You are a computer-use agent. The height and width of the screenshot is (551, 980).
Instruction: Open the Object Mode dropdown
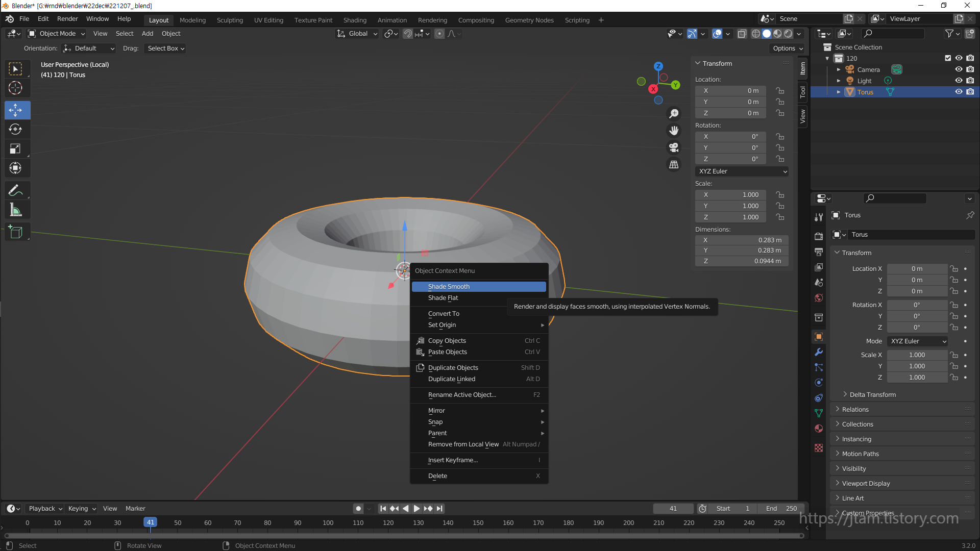tap(57, 34)
